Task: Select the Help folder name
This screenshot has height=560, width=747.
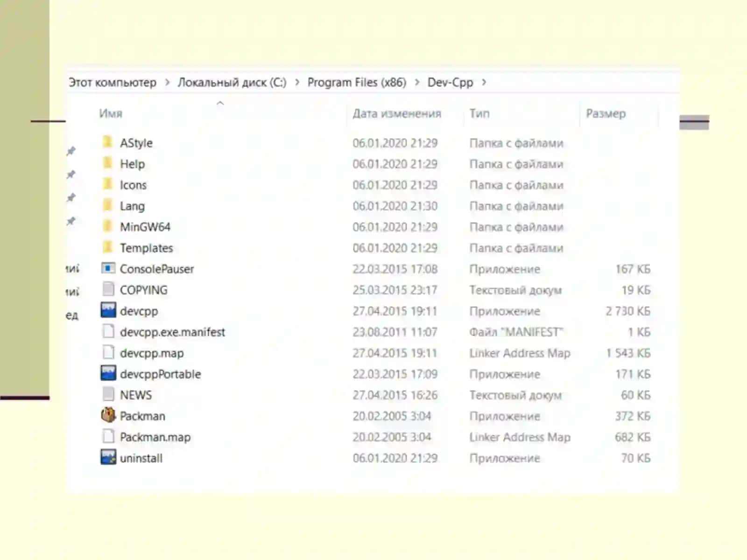Action: [133, 164]
